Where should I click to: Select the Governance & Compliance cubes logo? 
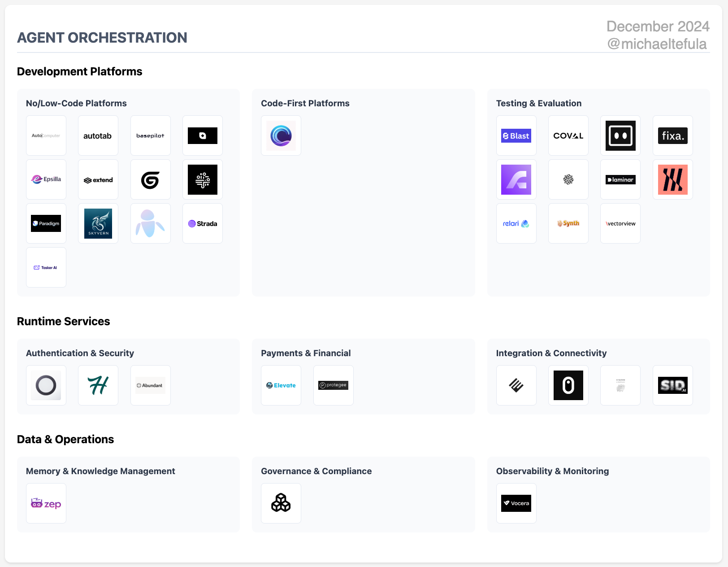coord(281,503)
